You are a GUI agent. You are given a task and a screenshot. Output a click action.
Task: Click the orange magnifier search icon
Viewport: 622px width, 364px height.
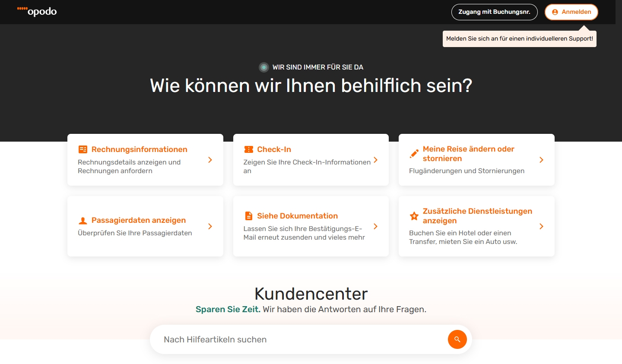coord(457,339)
